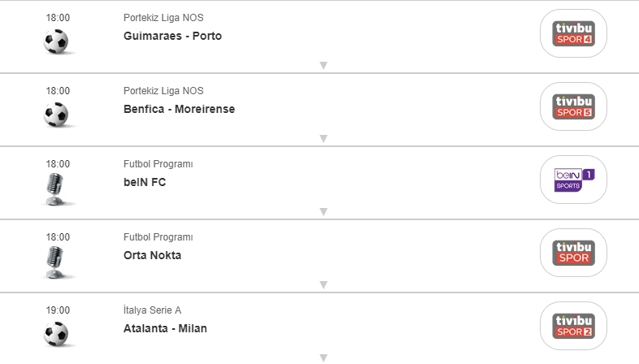639x364 pixels.
Task: Open the beIN Sports 1 channel logo
Action: [573, 180]
